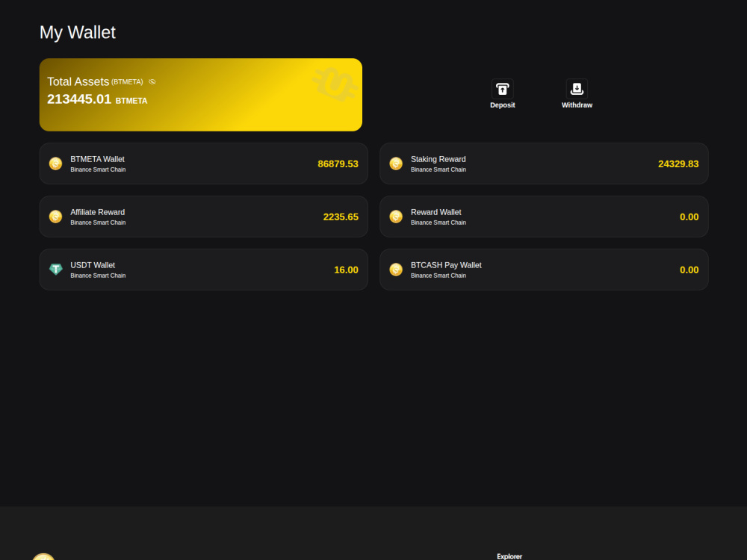Click the Total Assets gold banner card
This screenshot has width=747, height=560.
click(200, 95)
